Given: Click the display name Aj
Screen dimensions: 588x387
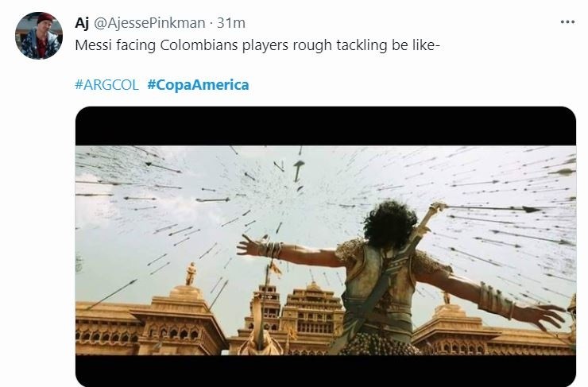Looking at the screenshot, I should click(82, 23).
